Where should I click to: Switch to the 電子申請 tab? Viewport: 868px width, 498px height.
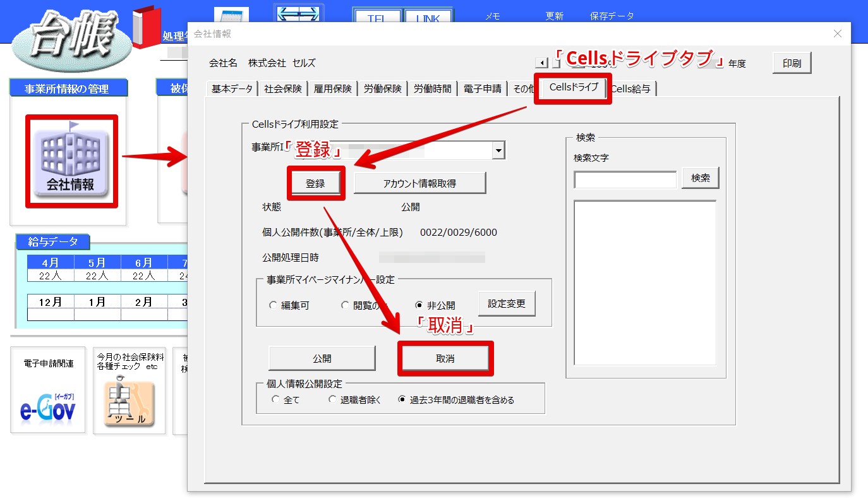coord(483,89)
